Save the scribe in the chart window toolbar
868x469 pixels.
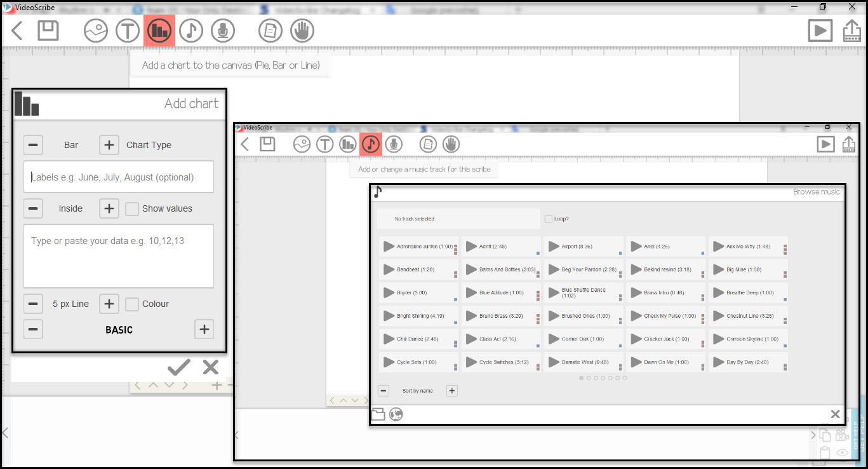48,30
